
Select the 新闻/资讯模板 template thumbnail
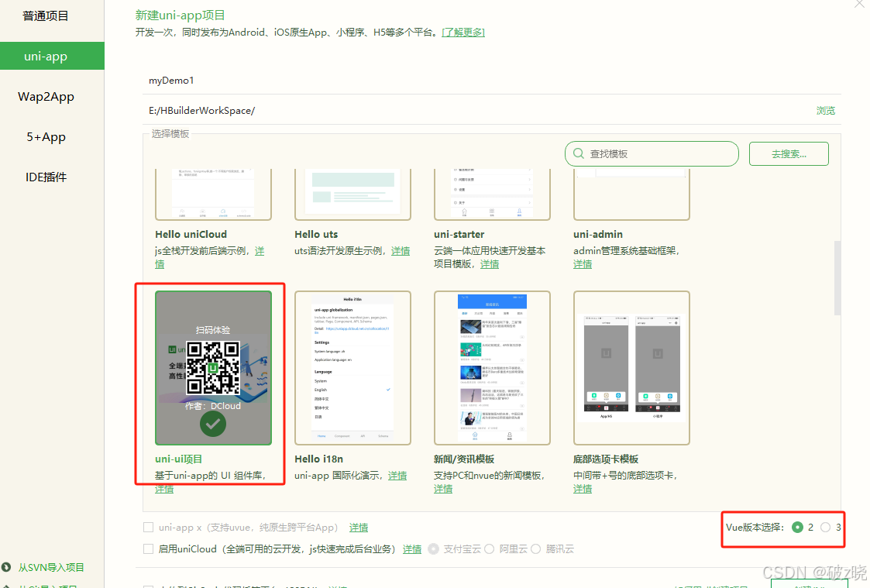(x=492, y=368)
